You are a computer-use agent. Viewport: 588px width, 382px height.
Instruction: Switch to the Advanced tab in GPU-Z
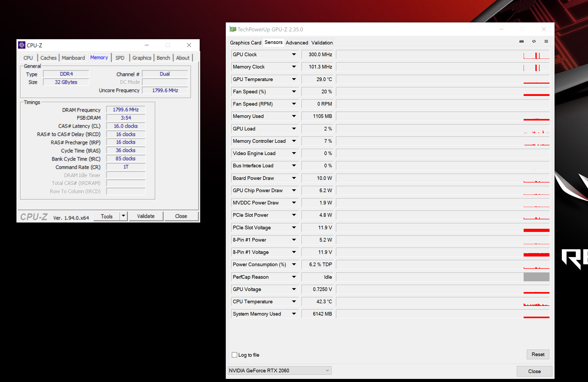tap(297, 43)
